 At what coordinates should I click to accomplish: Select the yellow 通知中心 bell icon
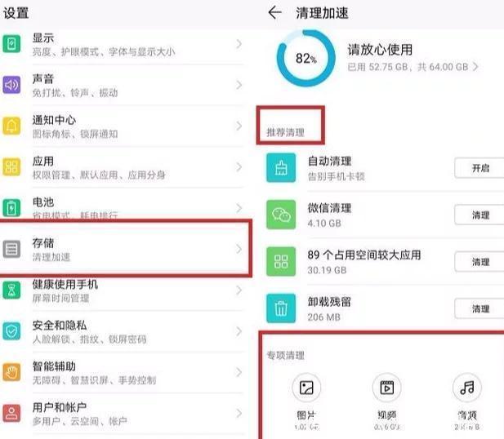[x=11, y=126]
